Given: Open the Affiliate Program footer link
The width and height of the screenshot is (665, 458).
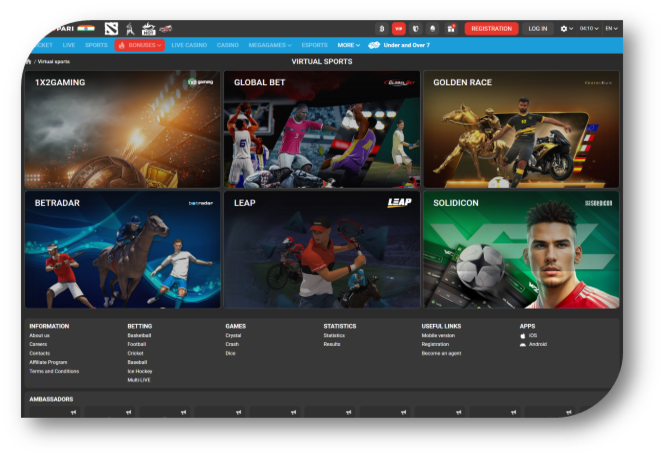Looking at the screenshot, I should [x=48, y=362].
